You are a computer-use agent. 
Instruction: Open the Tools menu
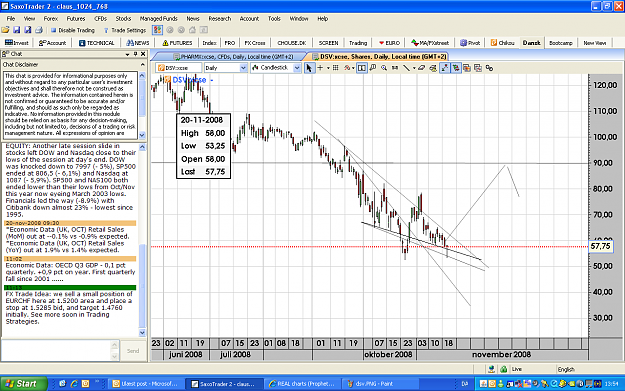point(274,19)
